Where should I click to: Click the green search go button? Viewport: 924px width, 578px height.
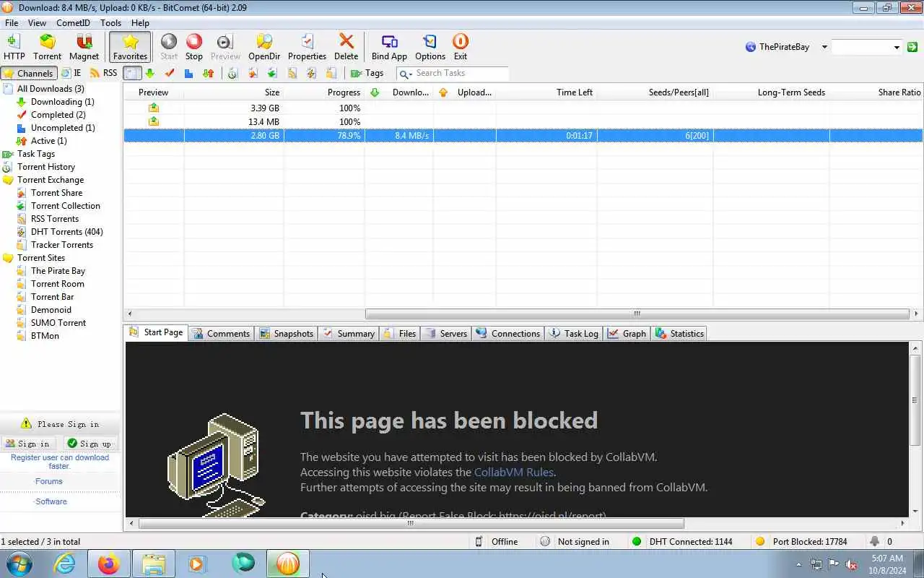(912, 47)
